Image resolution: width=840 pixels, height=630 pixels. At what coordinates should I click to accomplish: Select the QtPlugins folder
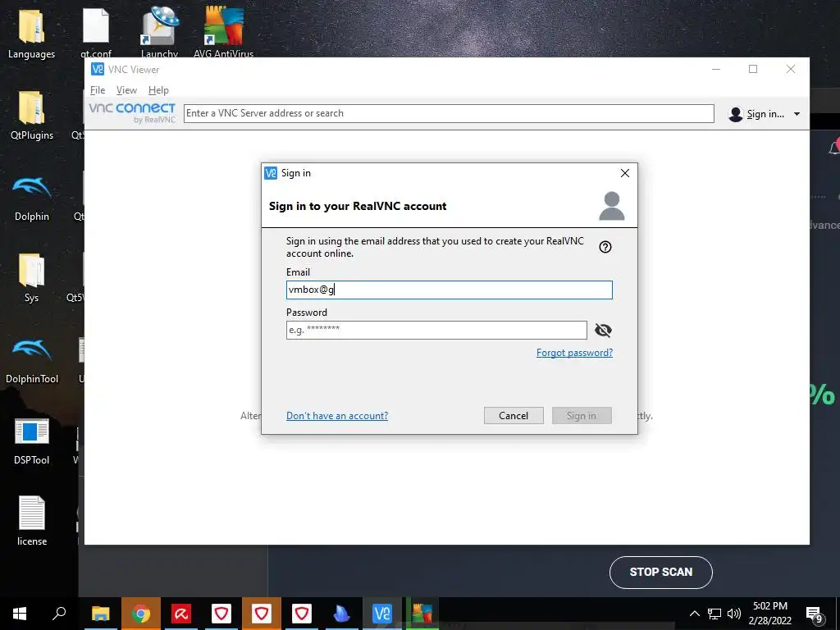coord(32,115)
